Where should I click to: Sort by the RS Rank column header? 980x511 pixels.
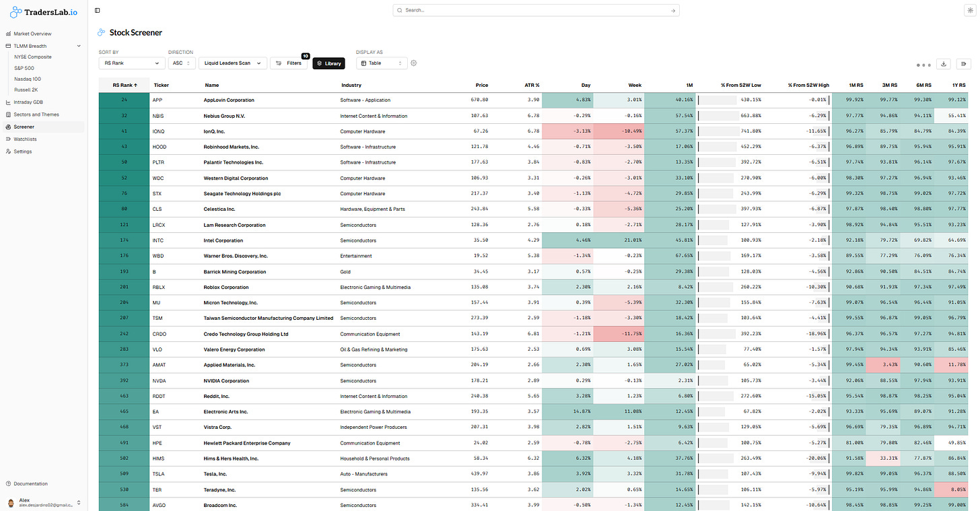point(125,86)
